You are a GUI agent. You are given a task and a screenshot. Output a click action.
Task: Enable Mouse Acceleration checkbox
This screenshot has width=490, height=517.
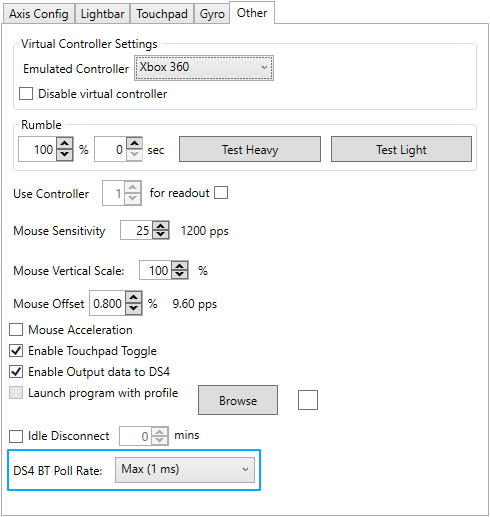point(16,330)
